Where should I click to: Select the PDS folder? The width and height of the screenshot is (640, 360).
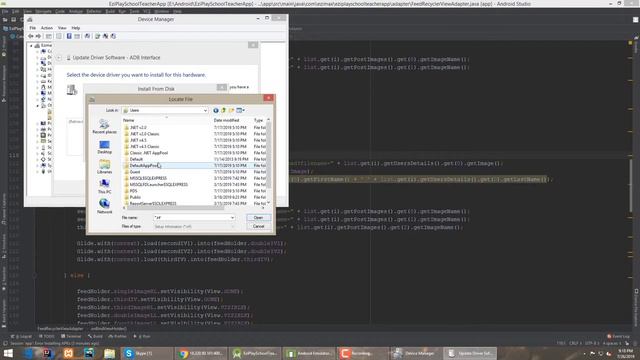pyautogui.click(x=131, y=191)
